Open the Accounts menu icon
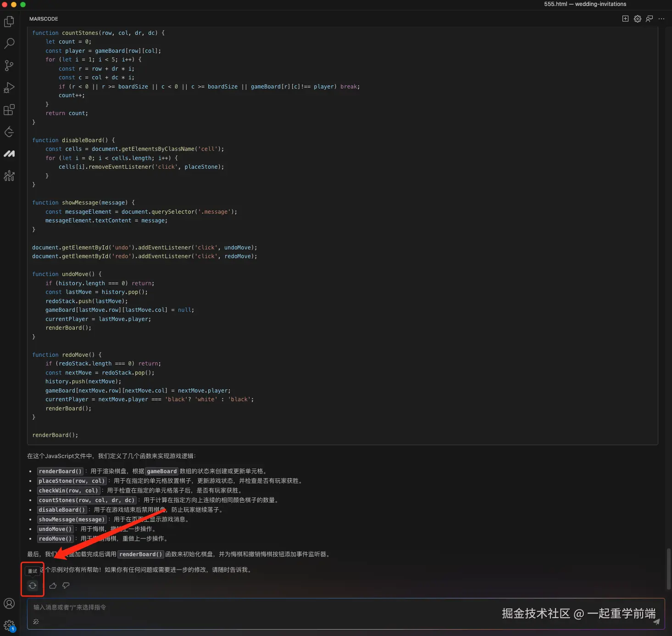 pyautogui.click(x=9, y=603)
